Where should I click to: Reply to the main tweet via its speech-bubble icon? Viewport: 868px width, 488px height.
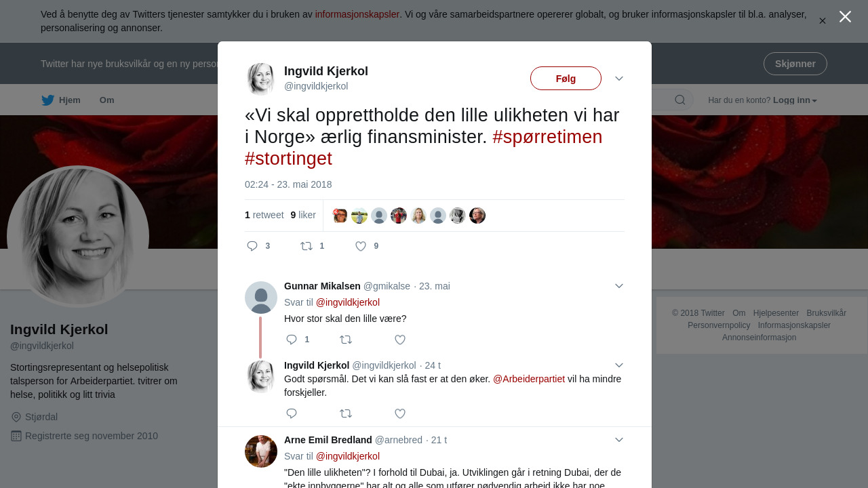coord(252,246)
